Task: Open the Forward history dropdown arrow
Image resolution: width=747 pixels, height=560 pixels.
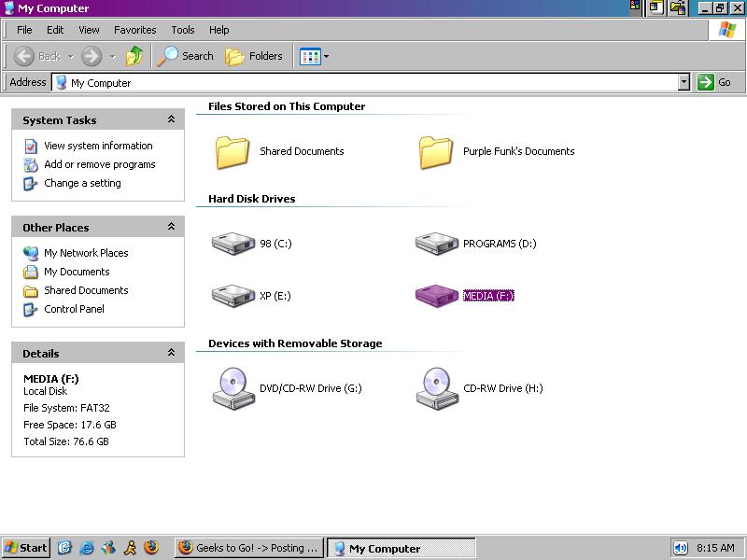Action: (x=113, y=56)
